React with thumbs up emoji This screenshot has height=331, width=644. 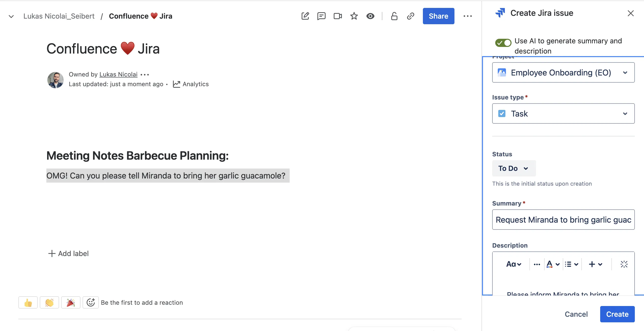click(28, 302)
